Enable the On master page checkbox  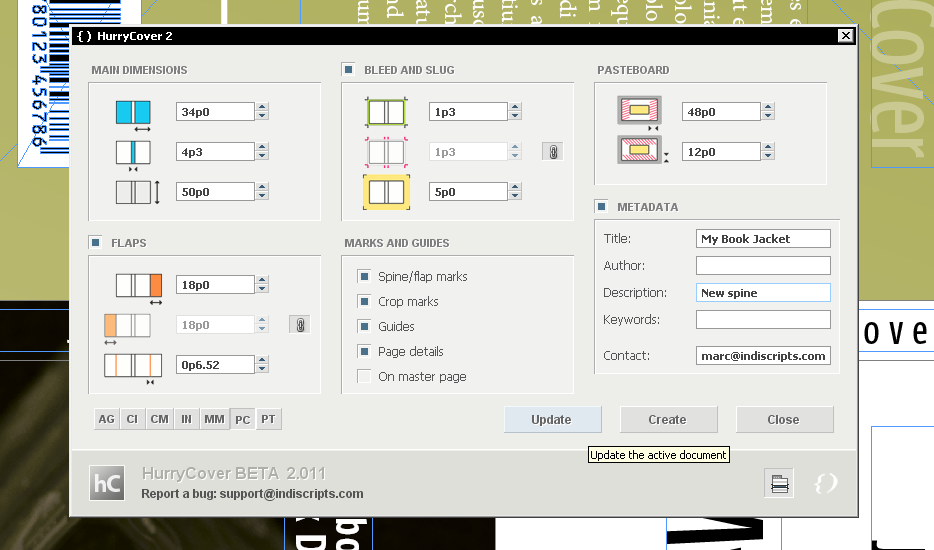[364, 376]
